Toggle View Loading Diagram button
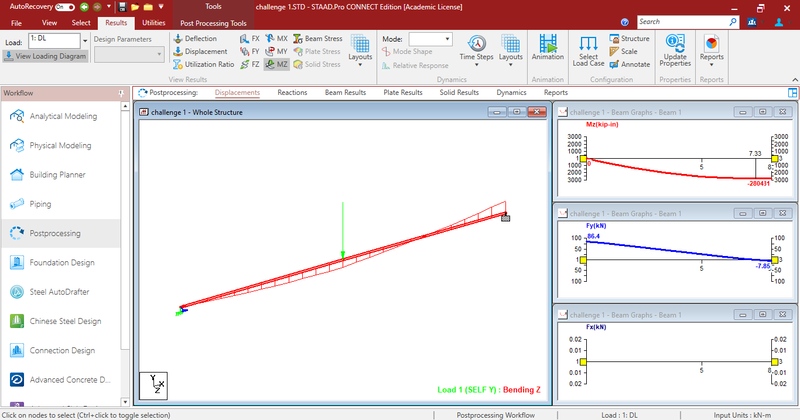Screen dimensions: 800x420 click(45, 56)
